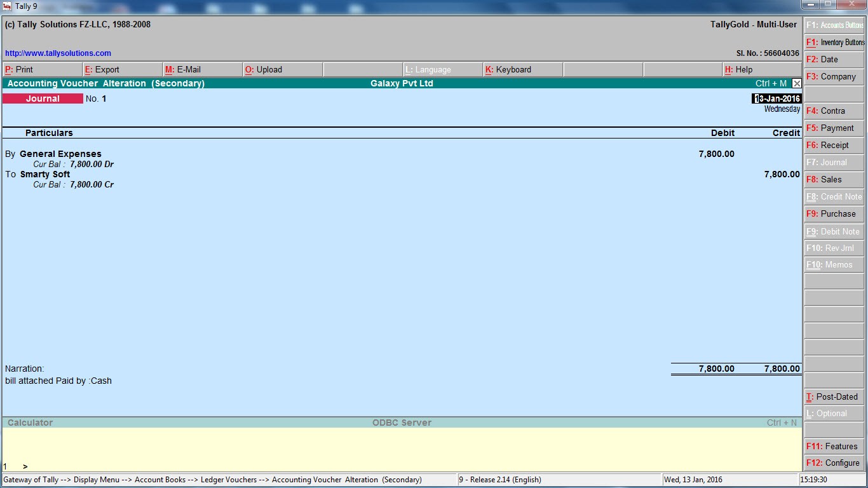
Task: Close the voucher alteration screen with X
Action: 797,83
